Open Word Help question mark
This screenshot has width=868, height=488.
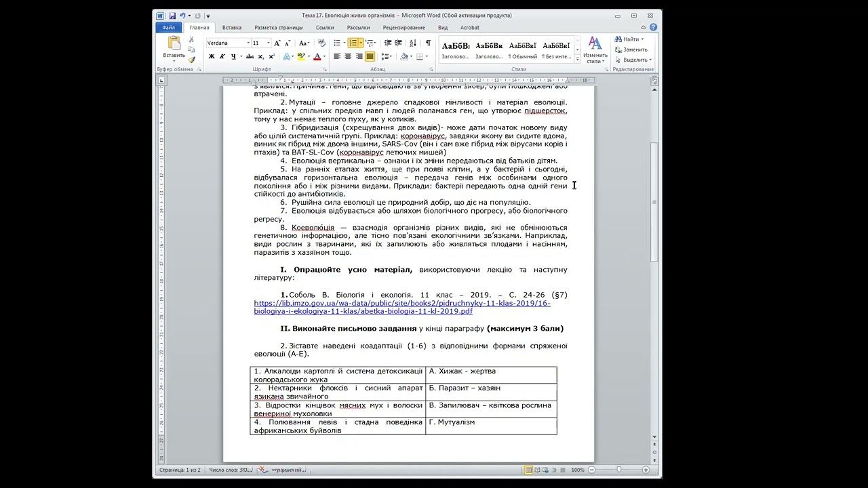[653, 27]
